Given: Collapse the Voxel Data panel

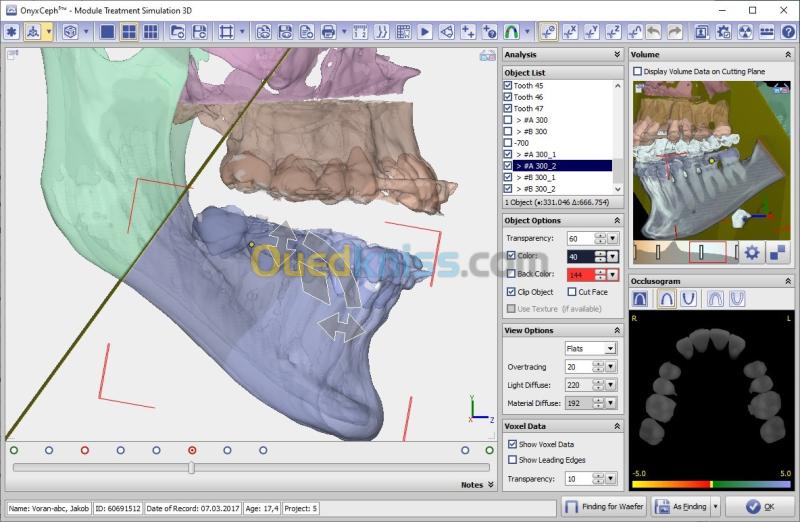Looking at the screenshot, I should pyautogui.click(x=617, y=426).
